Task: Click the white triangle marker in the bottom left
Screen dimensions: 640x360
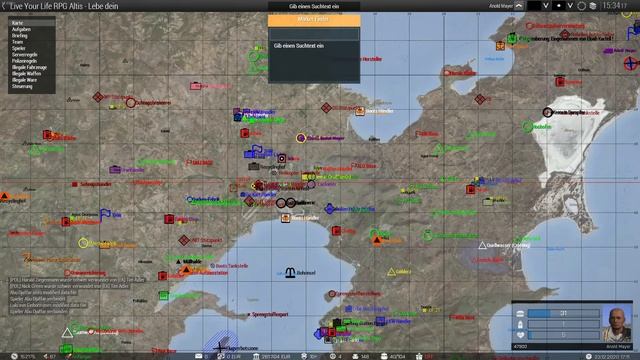Action: 67,333
